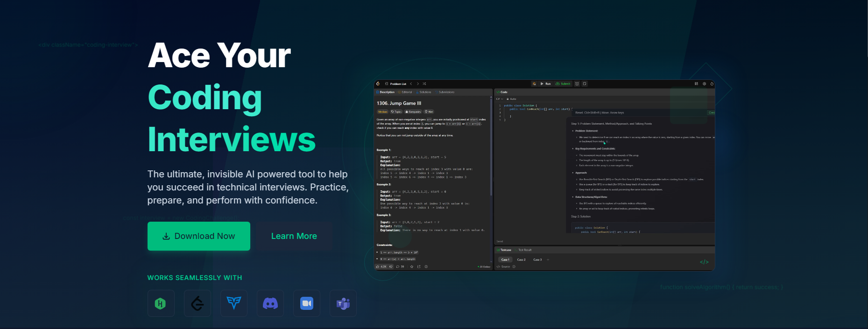
Task: Select Case 2 testcase
Action: point(521,259)
